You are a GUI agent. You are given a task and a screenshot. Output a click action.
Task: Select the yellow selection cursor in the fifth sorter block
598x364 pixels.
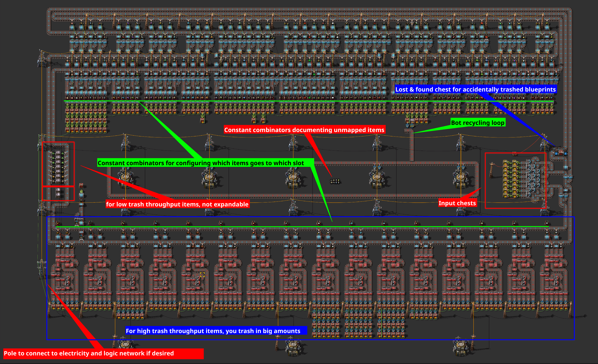(x=202, y=274)
